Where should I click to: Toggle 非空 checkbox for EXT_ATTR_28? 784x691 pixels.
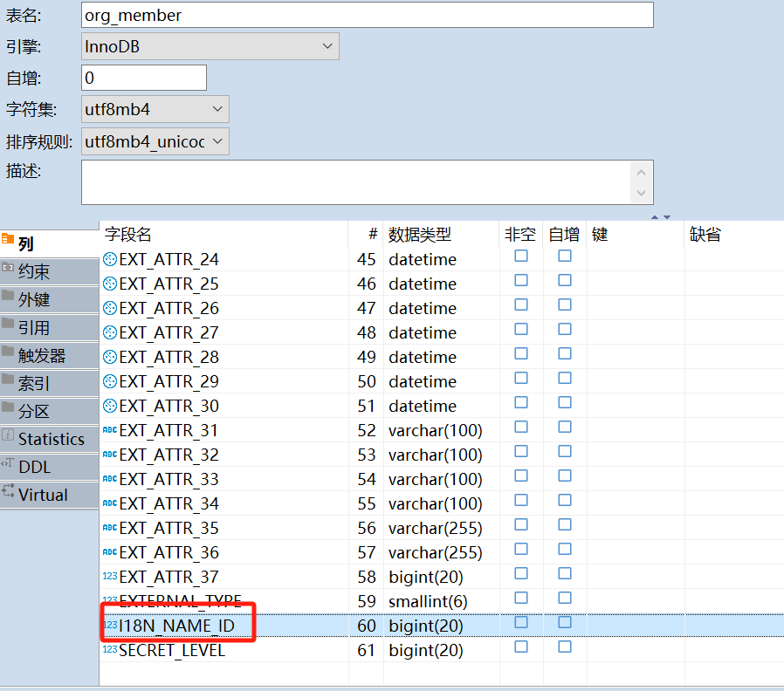[521, 353]
